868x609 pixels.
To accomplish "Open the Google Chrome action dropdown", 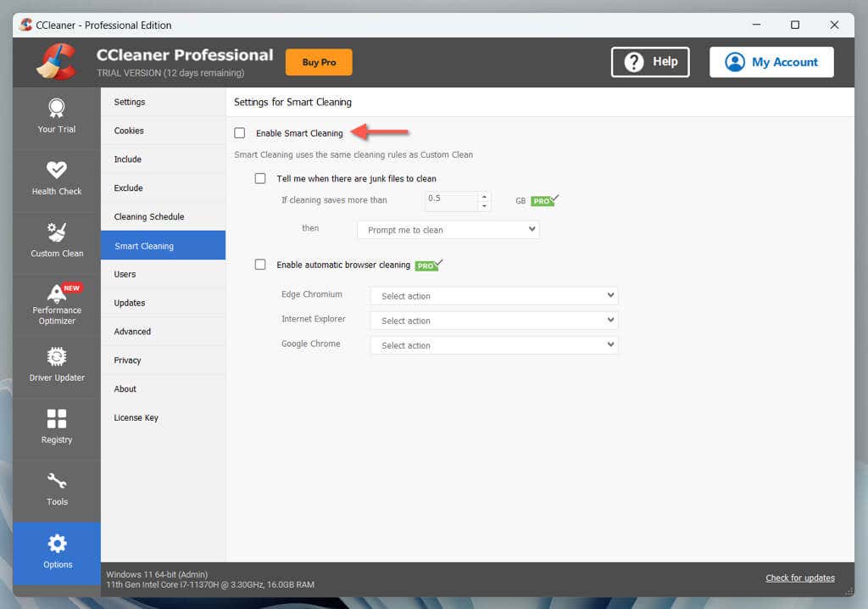I will 493,345.
